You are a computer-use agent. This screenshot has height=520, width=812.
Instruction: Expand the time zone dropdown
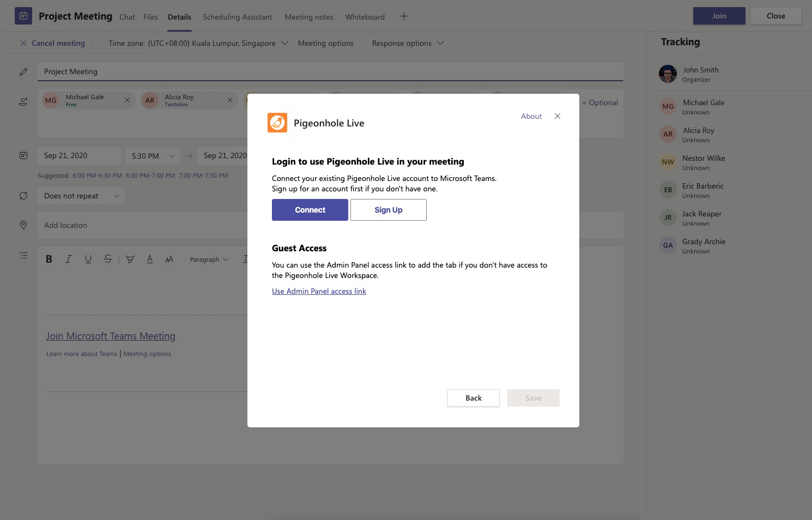click(x=284, y=43)
